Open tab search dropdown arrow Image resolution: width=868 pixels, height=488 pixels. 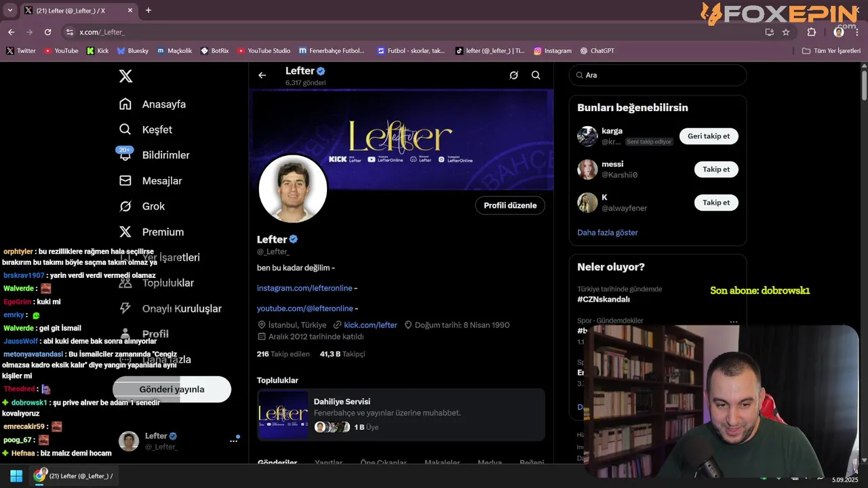tap(9, 10)
